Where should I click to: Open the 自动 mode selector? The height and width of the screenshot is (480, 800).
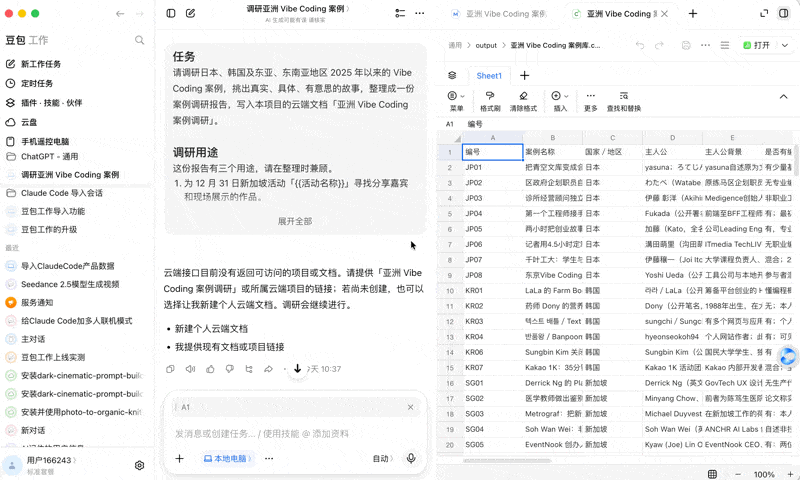(x=383, y=459)
